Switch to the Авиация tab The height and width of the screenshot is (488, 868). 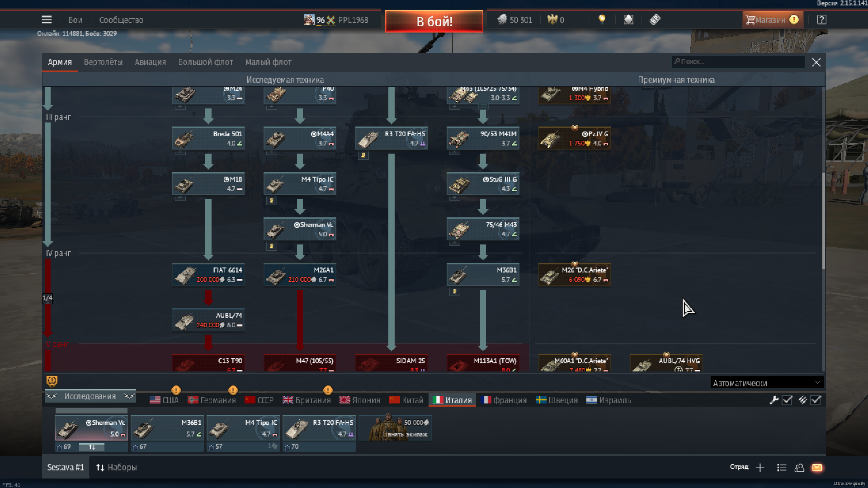[x=150, y=62]
